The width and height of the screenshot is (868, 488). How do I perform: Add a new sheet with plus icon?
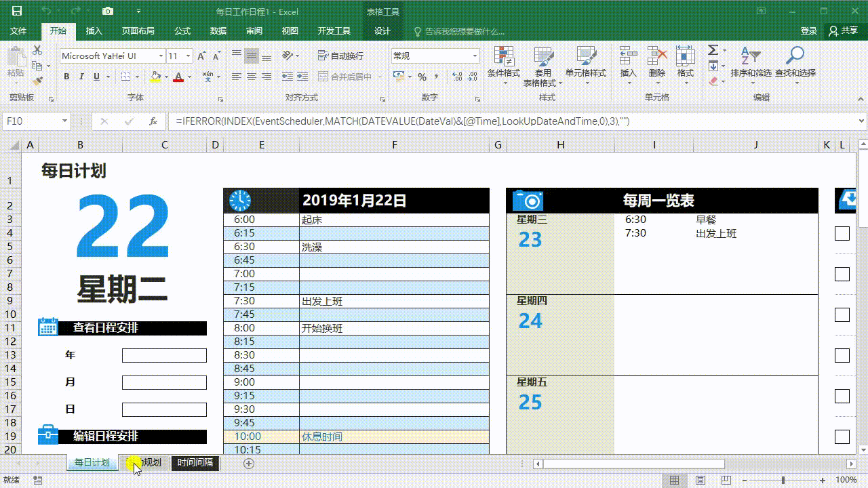click(249, 464)
